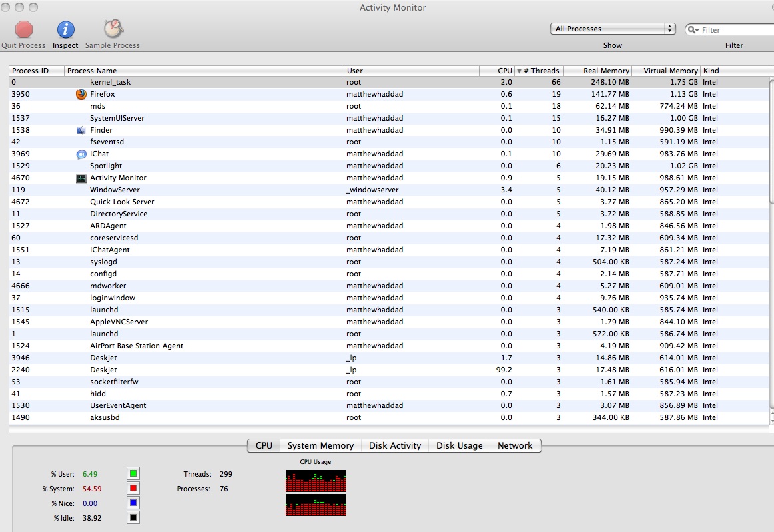Select the aksusbd process row
774x532 pixels.
click(x=389, y=418)
